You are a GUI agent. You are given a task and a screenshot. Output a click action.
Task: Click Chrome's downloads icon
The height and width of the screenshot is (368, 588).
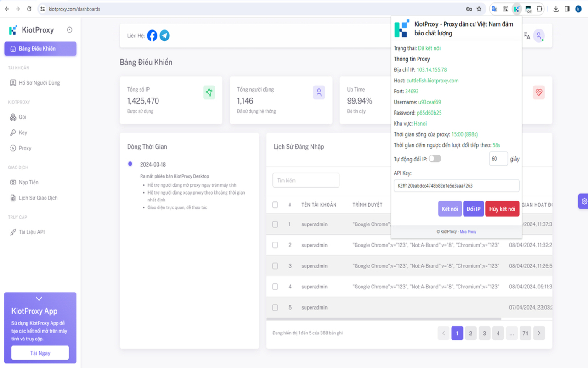[556, 8]
